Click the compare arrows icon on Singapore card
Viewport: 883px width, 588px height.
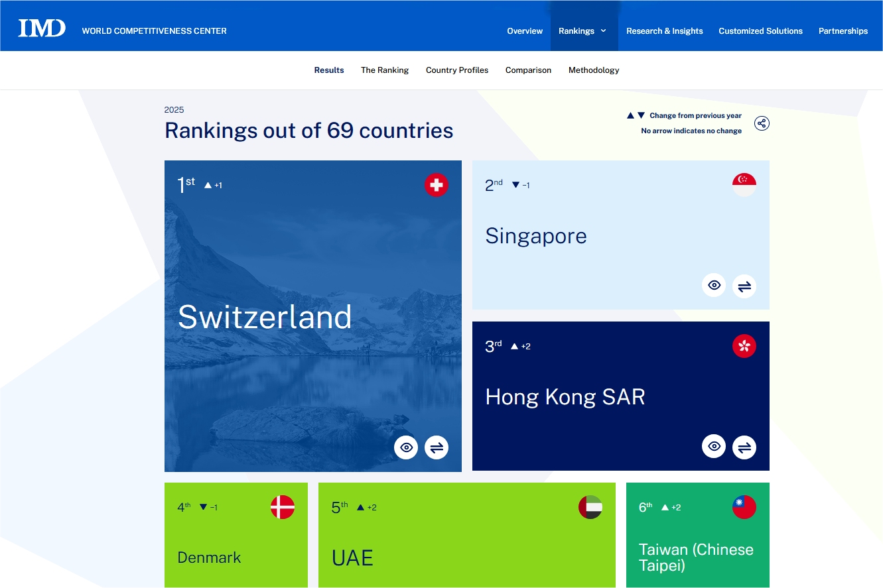click(744, 286)
